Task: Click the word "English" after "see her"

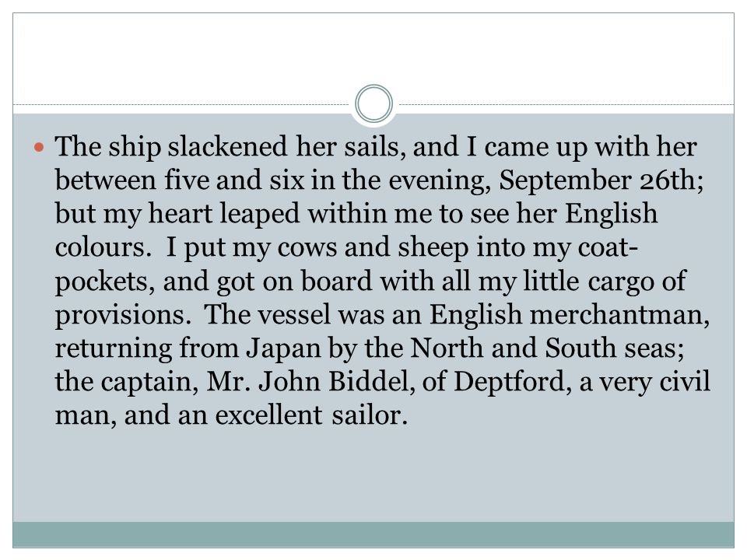Action: tap(612, 213)
